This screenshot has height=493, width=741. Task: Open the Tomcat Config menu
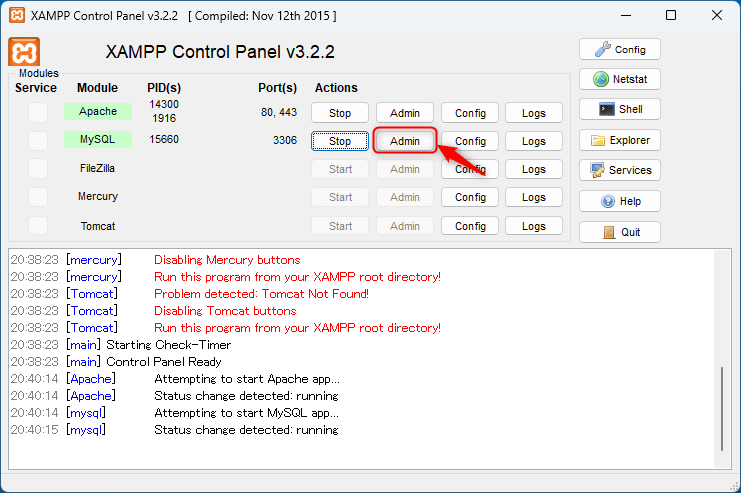[470, 226]
